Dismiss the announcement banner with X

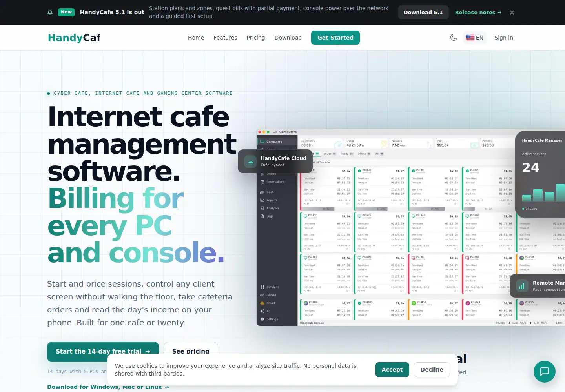[x=512, y=13]
